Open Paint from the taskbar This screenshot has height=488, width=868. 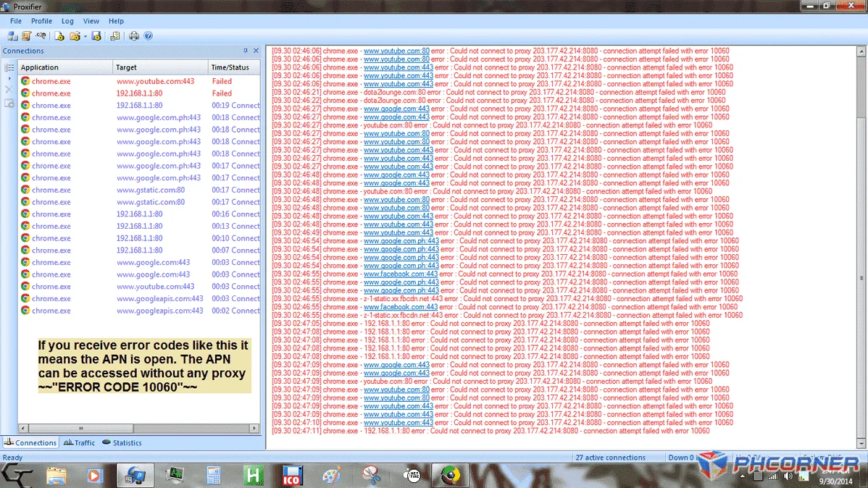332,476
